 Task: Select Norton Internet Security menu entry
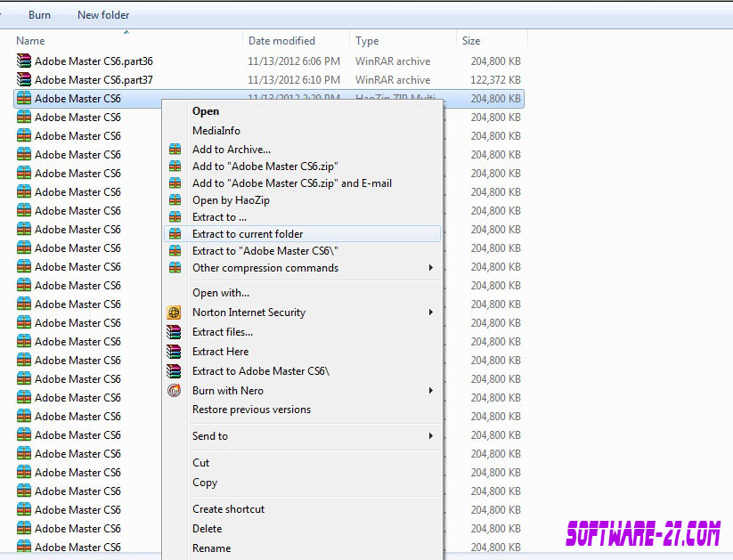pos(248,312)
